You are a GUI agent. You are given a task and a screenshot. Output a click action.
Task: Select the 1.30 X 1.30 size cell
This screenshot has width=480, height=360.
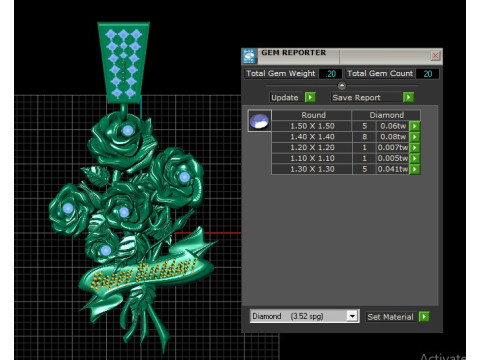coord(312,169)
